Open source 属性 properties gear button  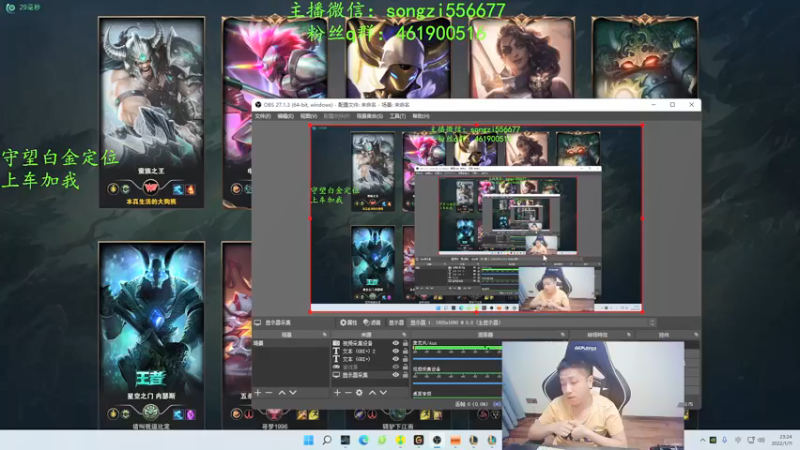click(x=348, y=322)
